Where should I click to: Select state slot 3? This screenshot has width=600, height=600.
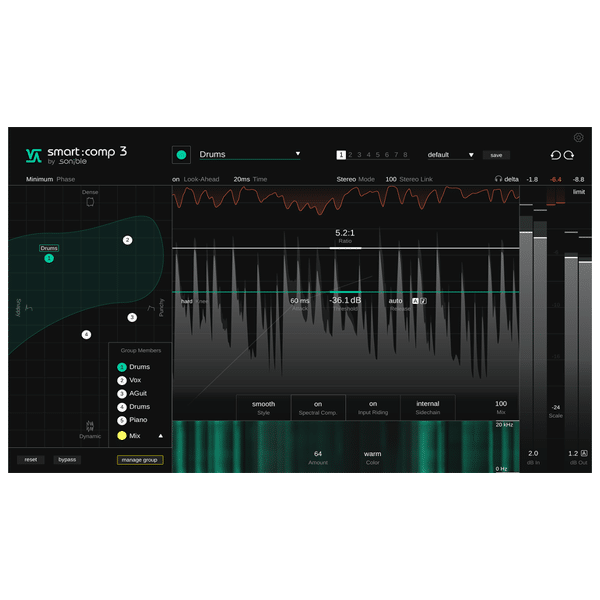[x=359, y=155]
